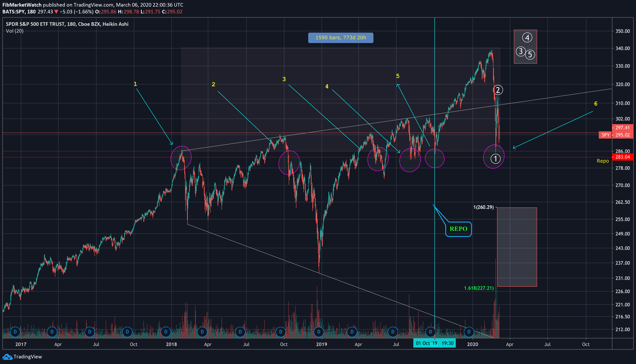Image resolution: width=636 pixels, height=364 pixels.
Task: Click the 212.00 price axis tick
Action: [623, 330]
